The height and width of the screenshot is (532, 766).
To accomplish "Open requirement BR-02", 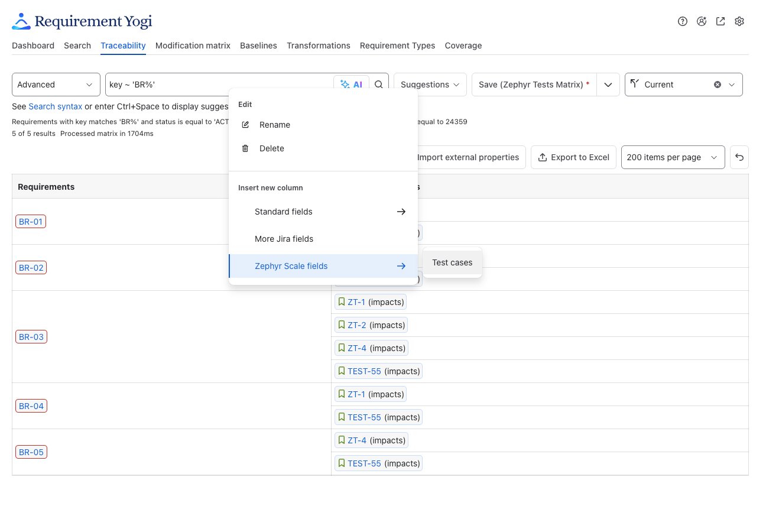I will [x=31, y=268].
